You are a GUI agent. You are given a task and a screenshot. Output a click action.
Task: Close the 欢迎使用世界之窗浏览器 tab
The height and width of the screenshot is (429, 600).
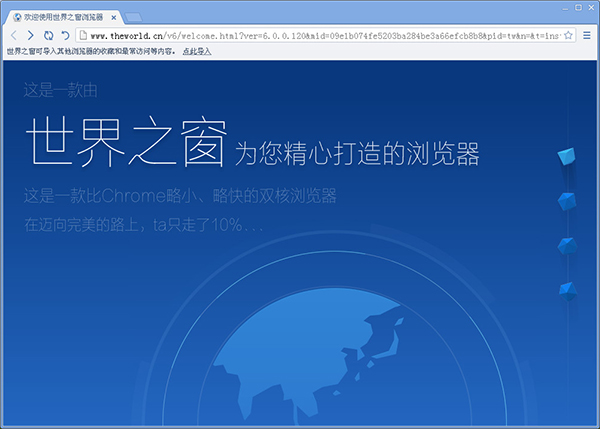click(x=115, y=18)
